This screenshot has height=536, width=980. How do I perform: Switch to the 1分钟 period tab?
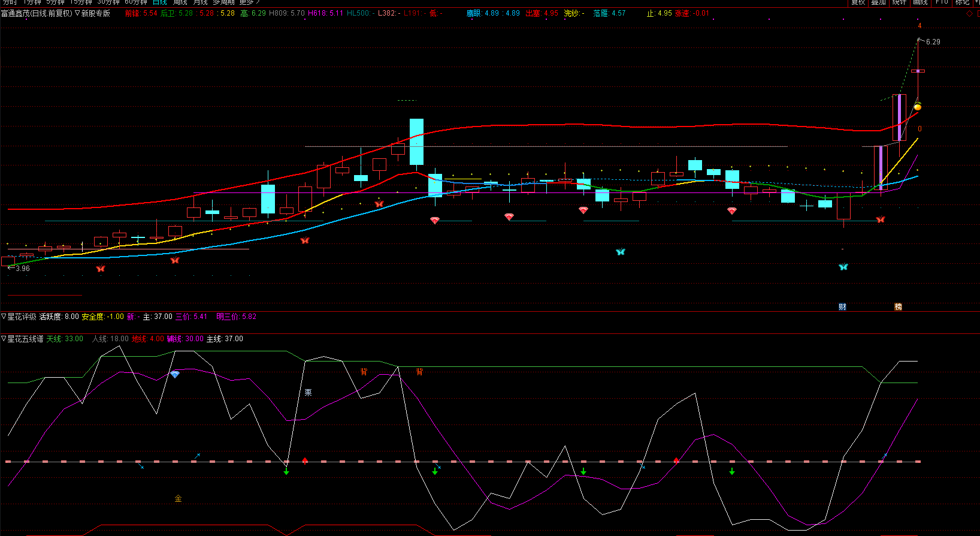[32, 2]
